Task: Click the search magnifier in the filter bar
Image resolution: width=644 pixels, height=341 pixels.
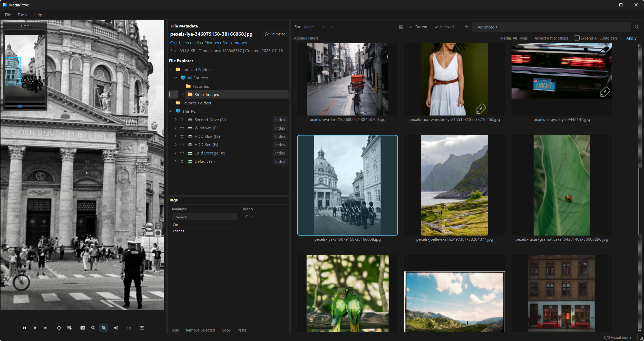Action: 636,27
